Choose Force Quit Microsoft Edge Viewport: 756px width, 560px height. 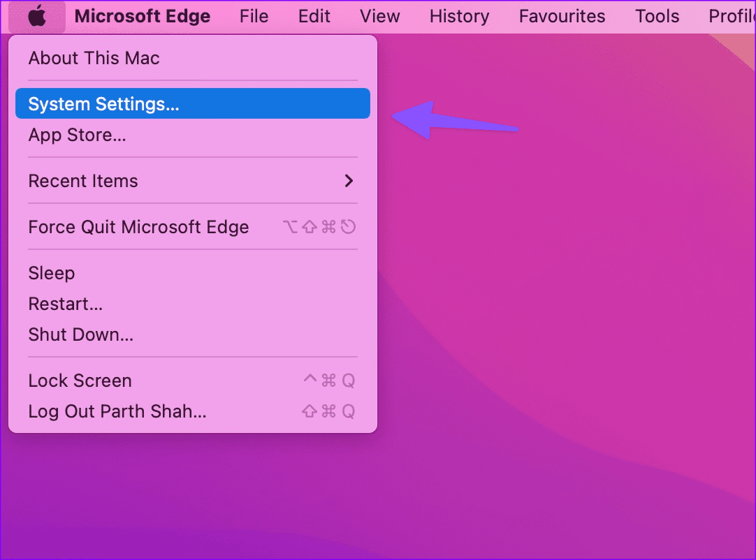click(193, 227)
